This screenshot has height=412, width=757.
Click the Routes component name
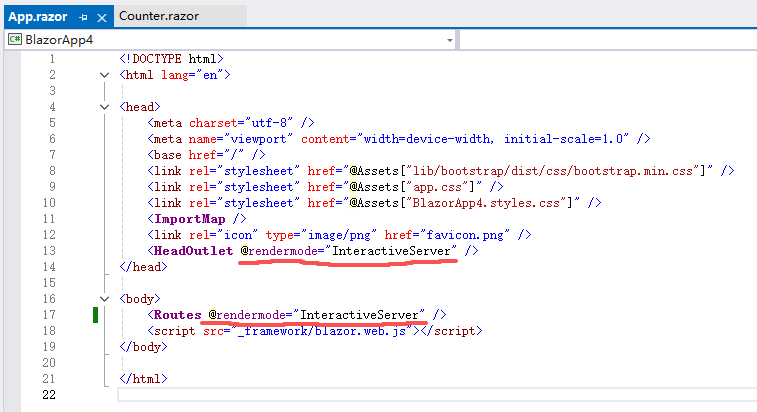(x=177, y=315)
